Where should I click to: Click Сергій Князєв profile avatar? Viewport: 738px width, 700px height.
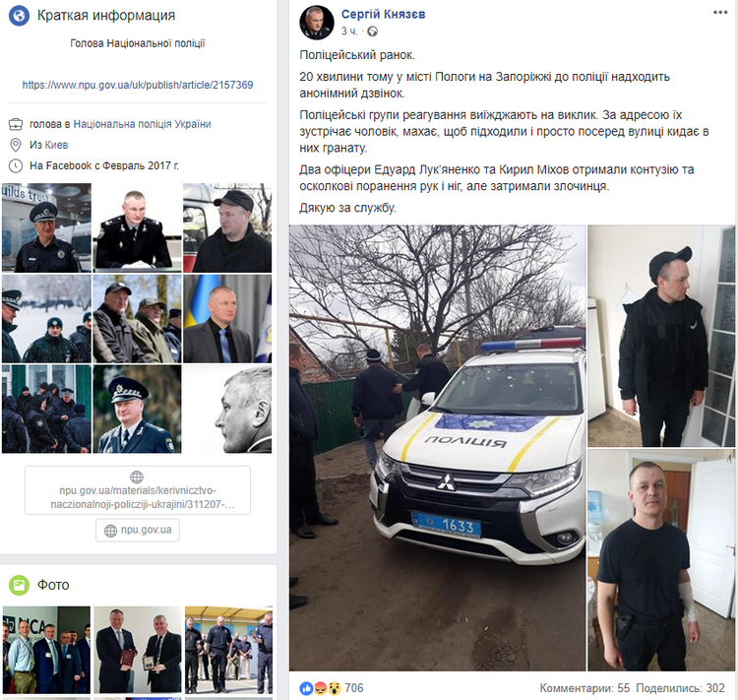click(x=317, y=23)
